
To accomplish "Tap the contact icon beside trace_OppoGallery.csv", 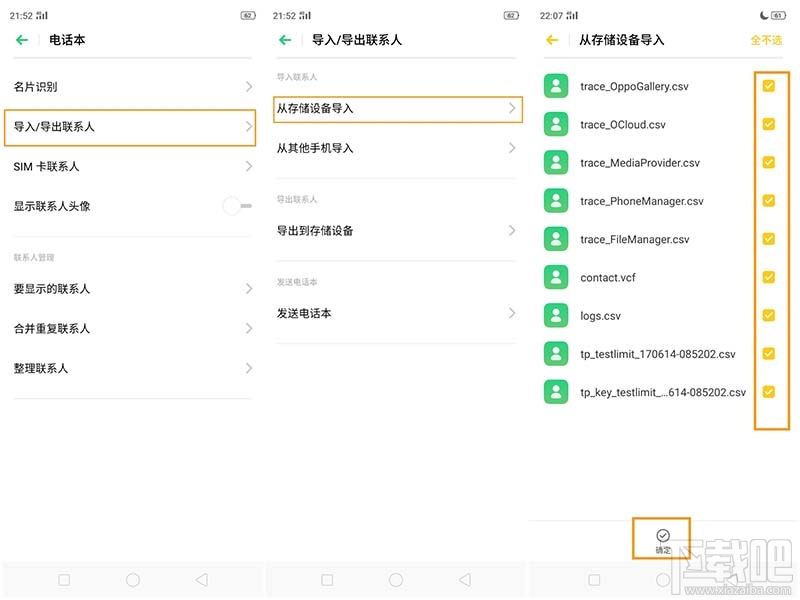I will tap(556, 86).
